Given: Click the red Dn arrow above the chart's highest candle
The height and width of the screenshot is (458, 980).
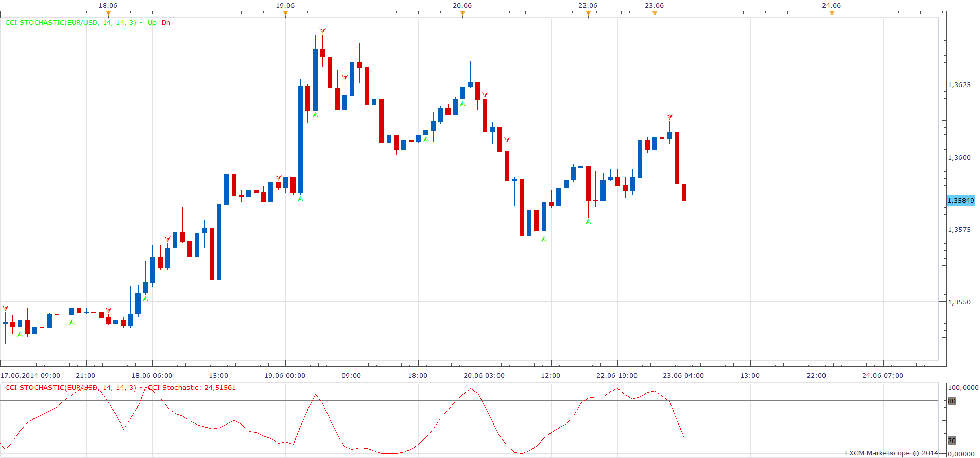Looking at the screenshot, I should click(322, 31).
